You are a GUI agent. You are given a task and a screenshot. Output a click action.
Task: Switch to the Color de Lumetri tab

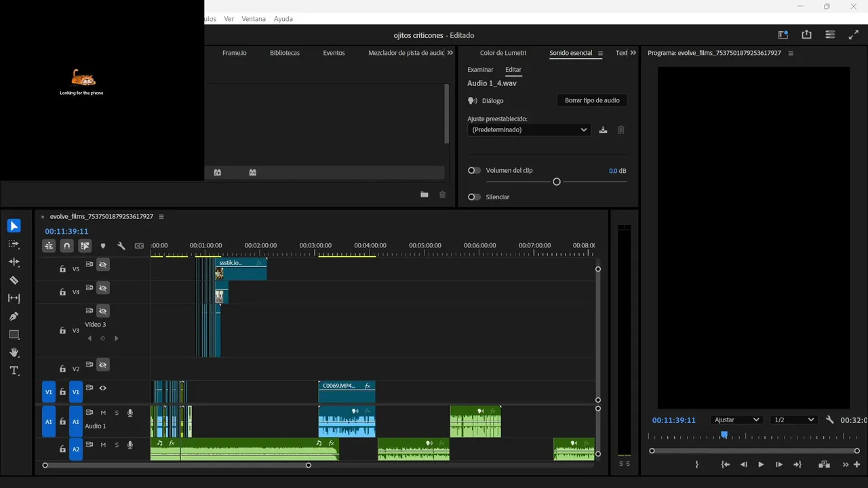503,53
